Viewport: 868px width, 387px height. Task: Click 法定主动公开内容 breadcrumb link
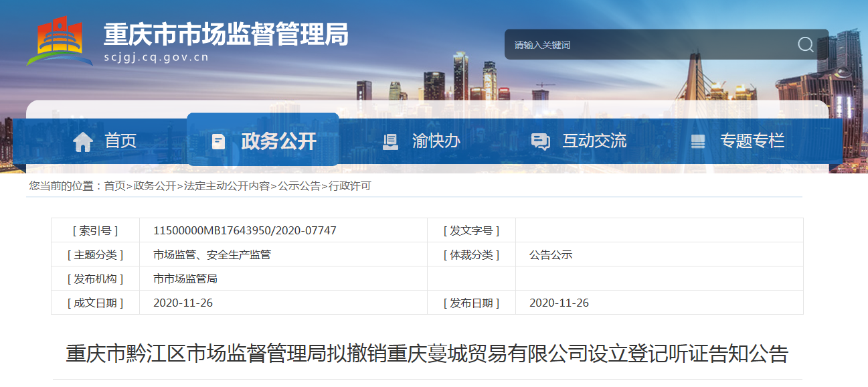click(227, 186)
